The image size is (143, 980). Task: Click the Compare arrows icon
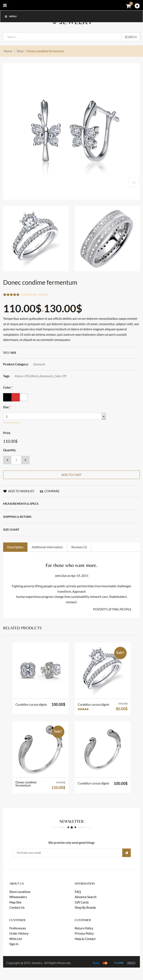tap(42, 491)
